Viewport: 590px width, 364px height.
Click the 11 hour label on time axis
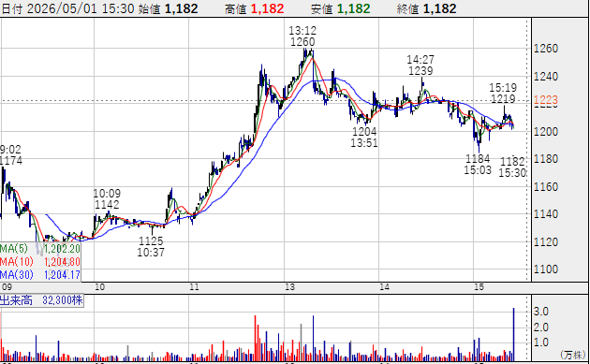(x=194, y=287)
